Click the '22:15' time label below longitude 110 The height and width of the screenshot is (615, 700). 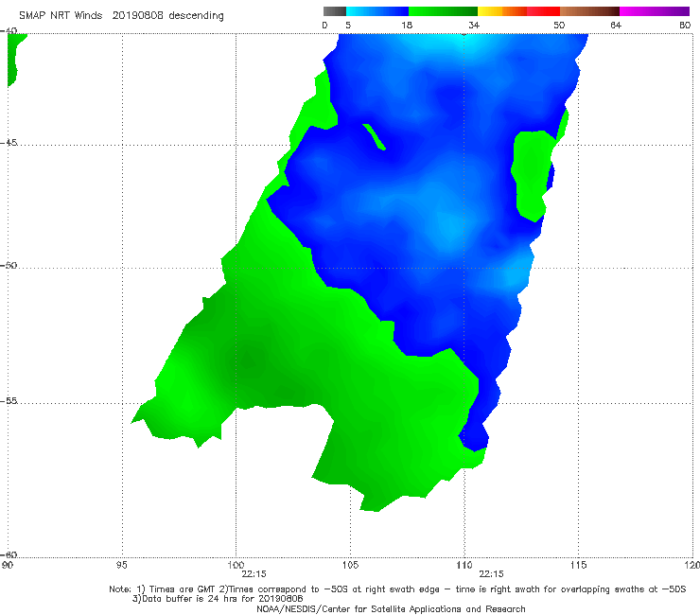click(491, 574)
